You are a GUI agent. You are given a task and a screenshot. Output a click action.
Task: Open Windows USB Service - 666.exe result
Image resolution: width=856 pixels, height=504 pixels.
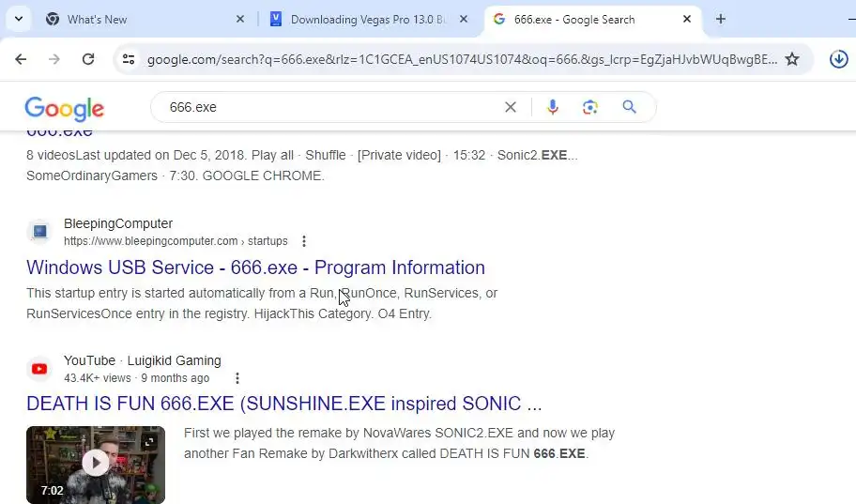pyautogui.click(x=255, y=267)
